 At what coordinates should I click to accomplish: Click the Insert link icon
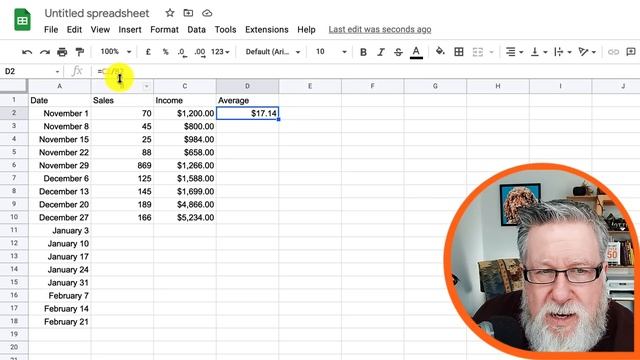(613, 52)
